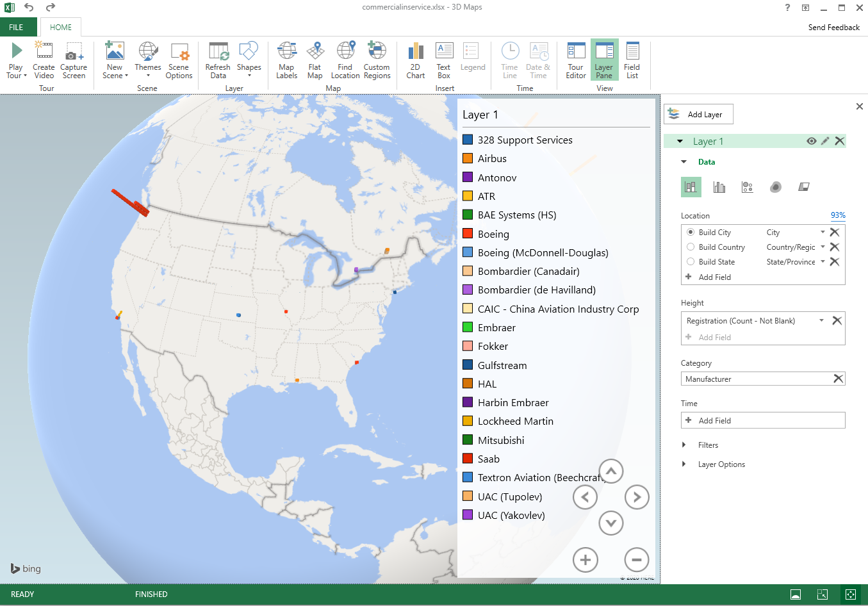Click the Help question mark

[787, 8]
